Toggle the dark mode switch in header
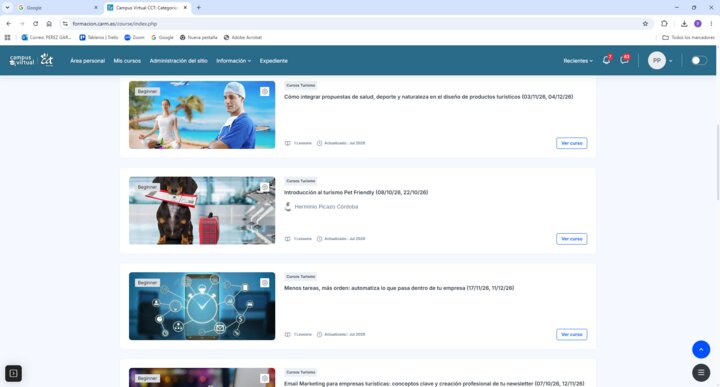Viewport: 720px width, 387px height. (699, 61)
